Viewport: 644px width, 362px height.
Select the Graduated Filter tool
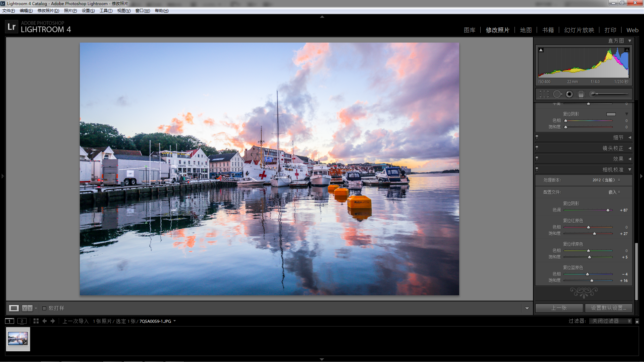(581, 94)
